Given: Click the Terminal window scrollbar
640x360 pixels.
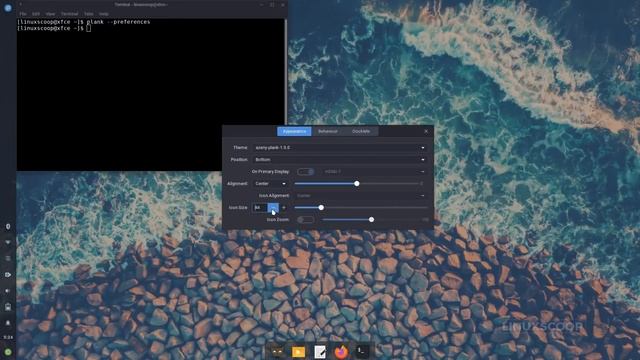Looking at the screenshot, I should click(286, 71).
